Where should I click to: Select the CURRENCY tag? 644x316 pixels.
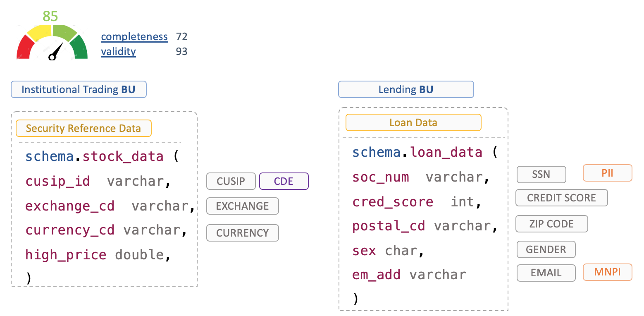[242, 233]
